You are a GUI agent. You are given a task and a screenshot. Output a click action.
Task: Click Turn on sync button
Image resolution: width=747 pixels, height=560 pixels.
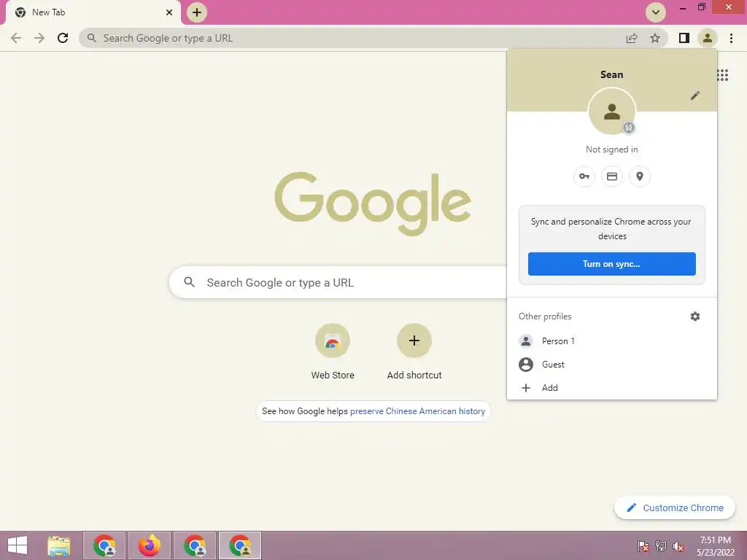(x=612, y=264)
